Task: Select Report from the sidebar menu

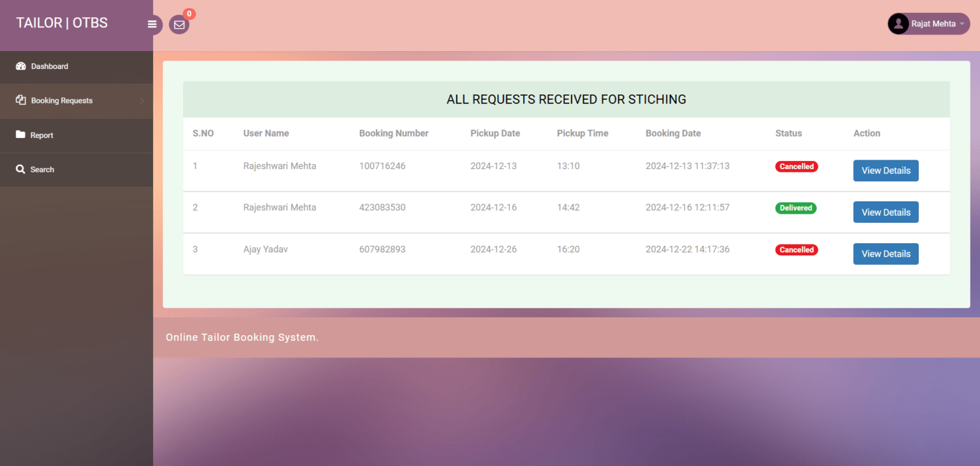Action: pyautogui.click(x=43, y=135)
